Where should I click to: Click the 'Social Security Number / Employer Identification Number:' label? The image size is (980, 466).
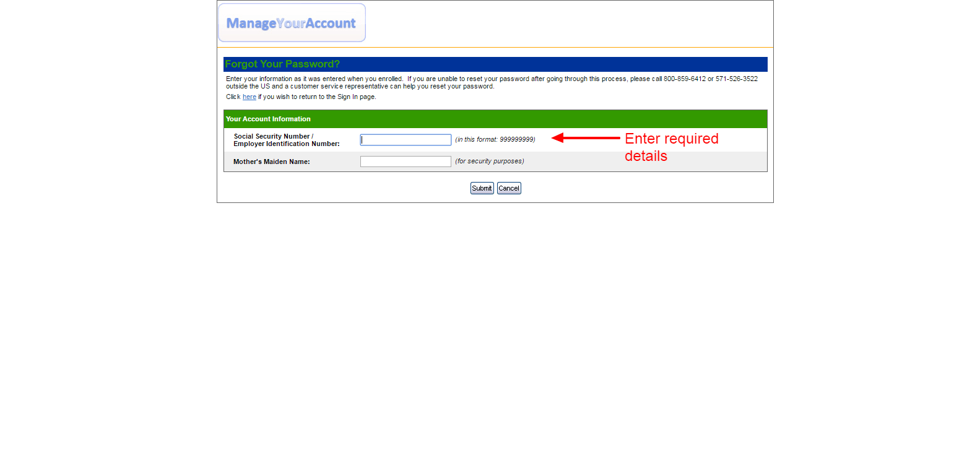point(287,140)
